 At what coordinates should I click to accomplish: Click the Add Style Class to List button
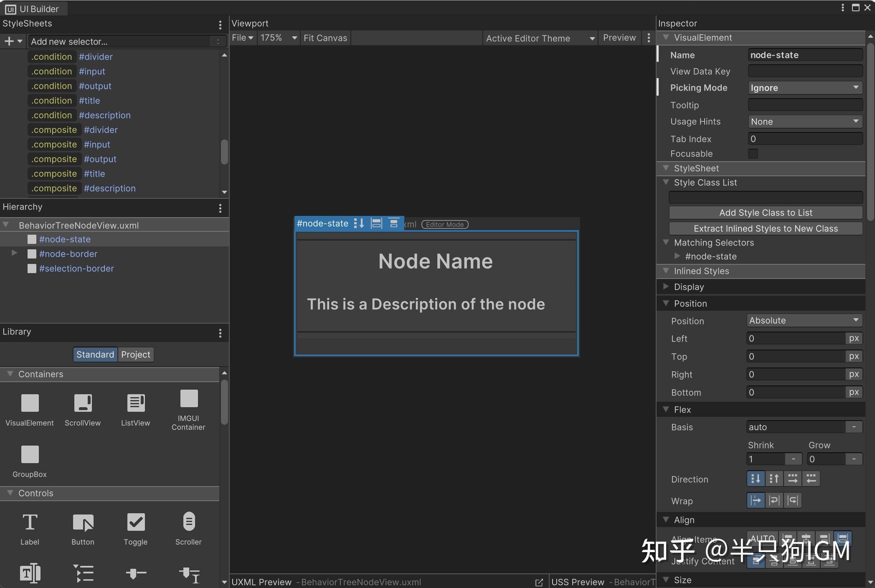(x=765, y=213)
